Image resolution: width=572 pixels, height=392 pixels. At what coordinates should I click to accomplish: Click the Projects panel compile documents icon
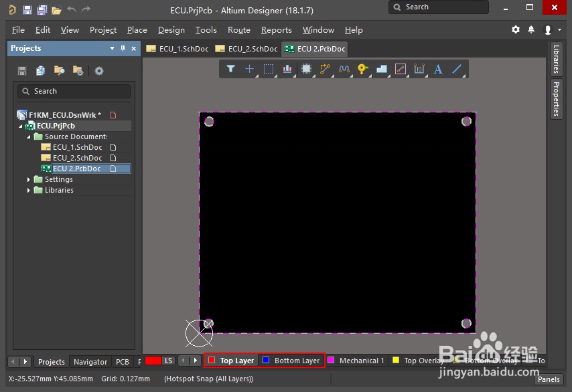(x=40, y=71)
